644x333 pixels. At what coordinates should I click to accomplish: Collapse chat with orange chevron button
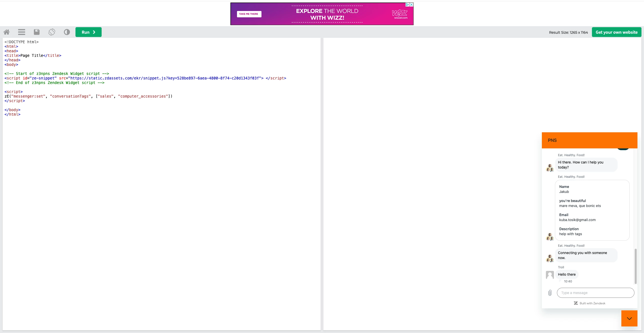point(629,318)
